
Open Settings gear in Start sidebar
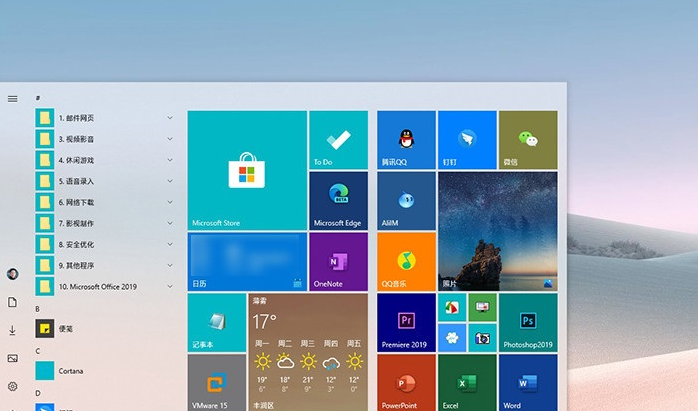(12, 386)
